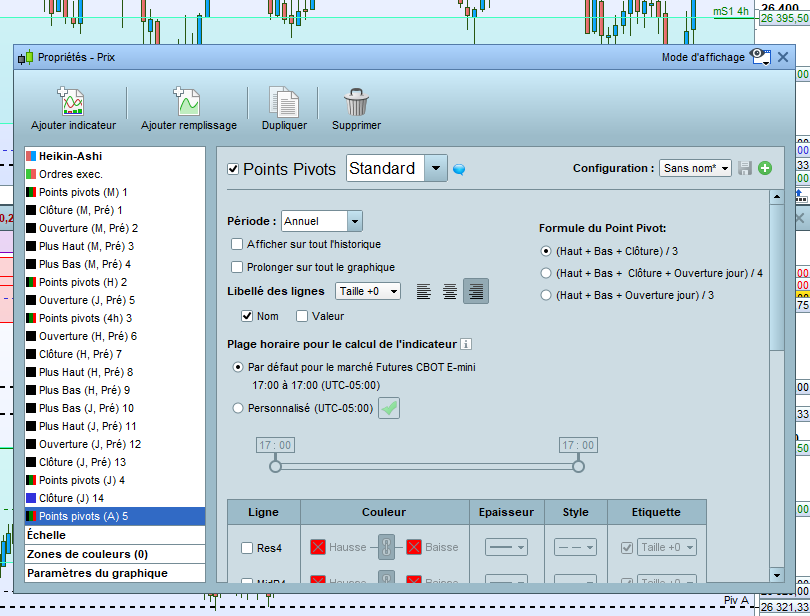The width and height of the screenshot is (810, 616).
Task: Click the green add configuration icon
Action: coord(765,168)
